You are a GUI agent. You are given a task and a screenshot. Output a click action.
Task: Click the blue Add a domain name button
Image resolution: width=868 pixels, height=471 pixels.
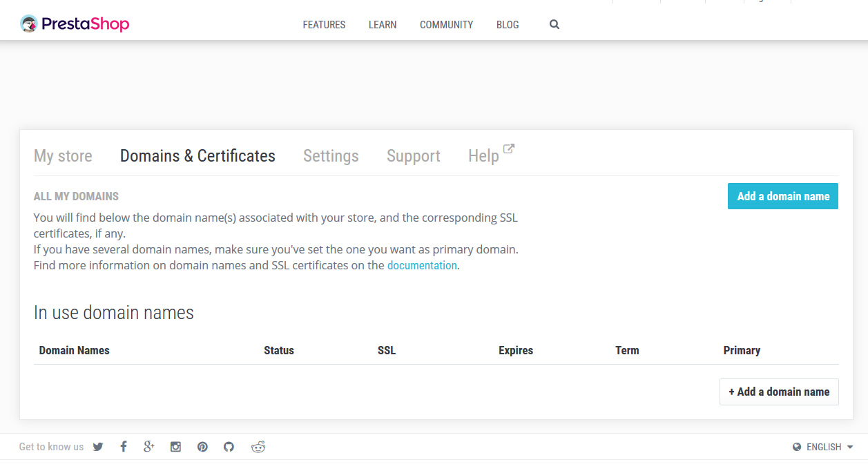pyautogui.click(x=782, y=196)
